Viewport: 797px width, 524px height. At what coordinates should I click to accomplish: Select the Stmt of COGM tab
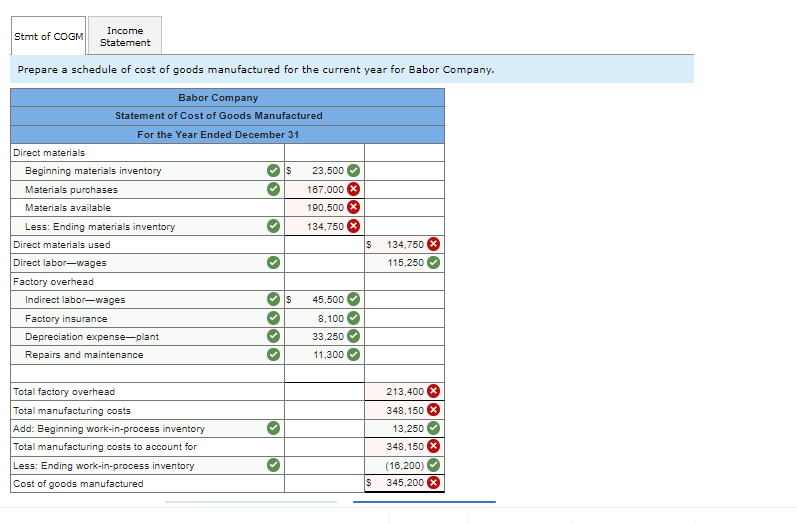pyautogui.click(x=48, y=36)
